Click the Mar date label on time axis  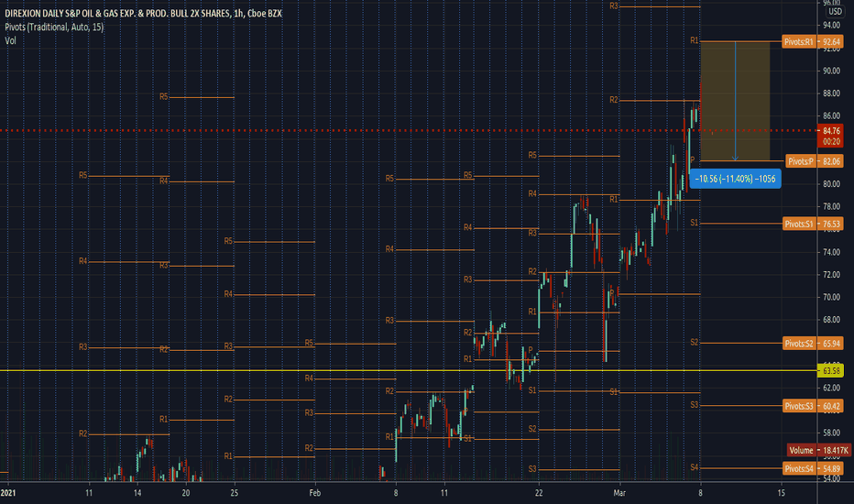[x=619, y=493]
